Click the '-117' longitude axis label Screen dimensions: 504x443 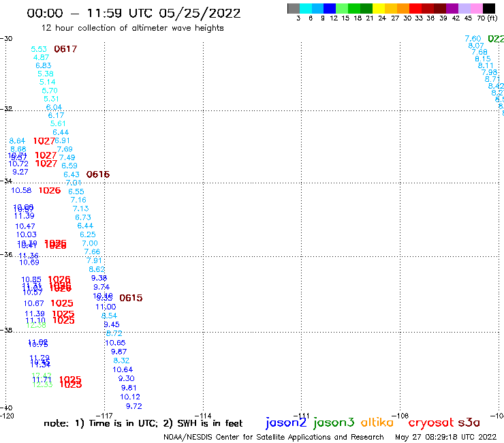104,416
